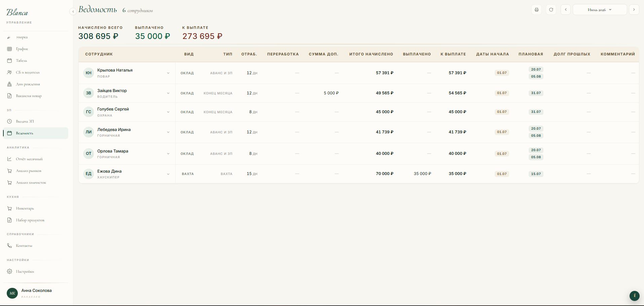Click the name Голубев Сергей
Viewport: 644px width, 306px height.
(x=113, y=109)
